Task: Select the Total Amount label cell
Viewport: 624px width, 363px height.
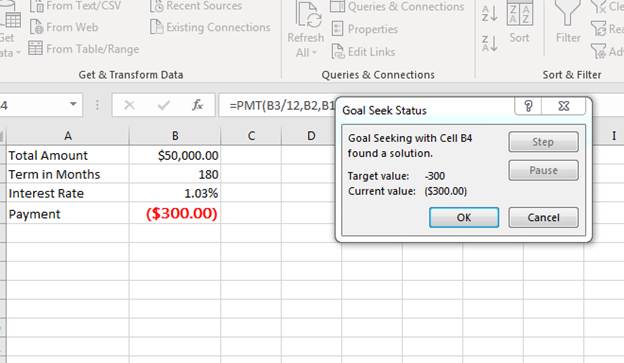Action: click(68, 155)
